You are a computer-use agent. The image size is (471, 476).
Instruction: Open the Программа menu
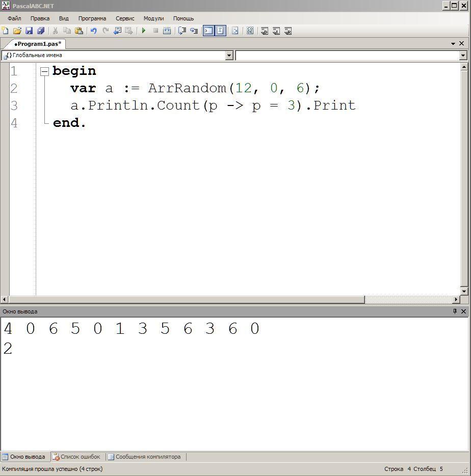pyautogui.click(x=92, y=18)
